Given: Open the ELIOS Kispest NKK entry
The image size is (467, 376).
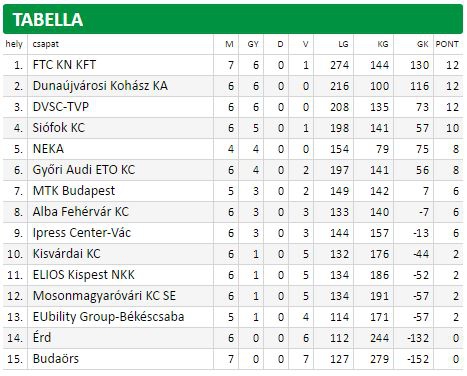Looking at the screenshot, I should (84, 275).
